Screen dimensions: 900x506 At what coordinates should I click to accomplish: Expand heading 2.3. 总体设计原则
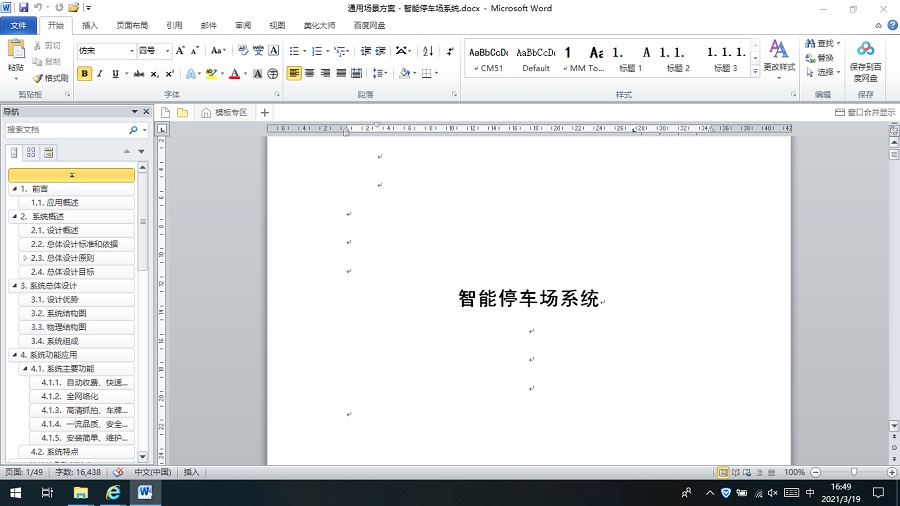coord(25,258)
